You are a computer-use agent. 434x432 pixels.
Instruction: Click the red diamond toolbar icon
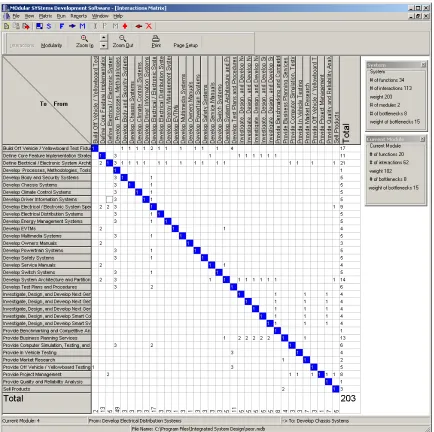pyautogui.click(x=125, y=26)
